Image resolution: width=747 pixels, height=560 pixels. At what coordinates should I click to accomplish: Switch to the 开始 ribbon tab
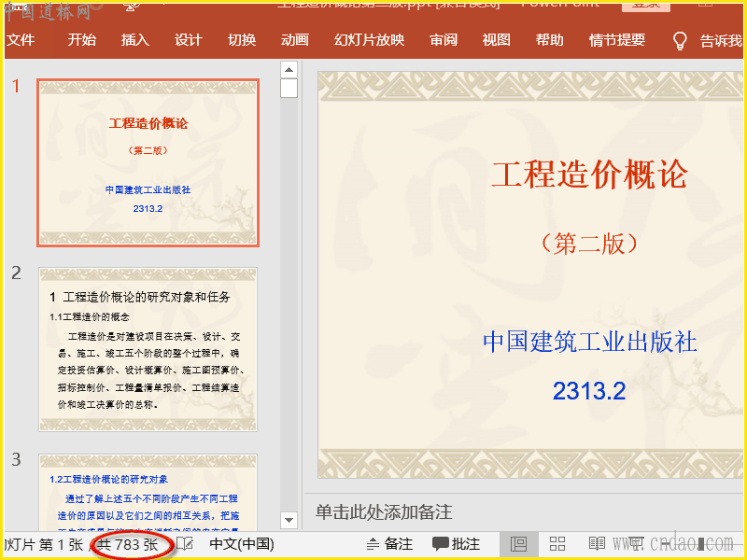coord(81,40)
